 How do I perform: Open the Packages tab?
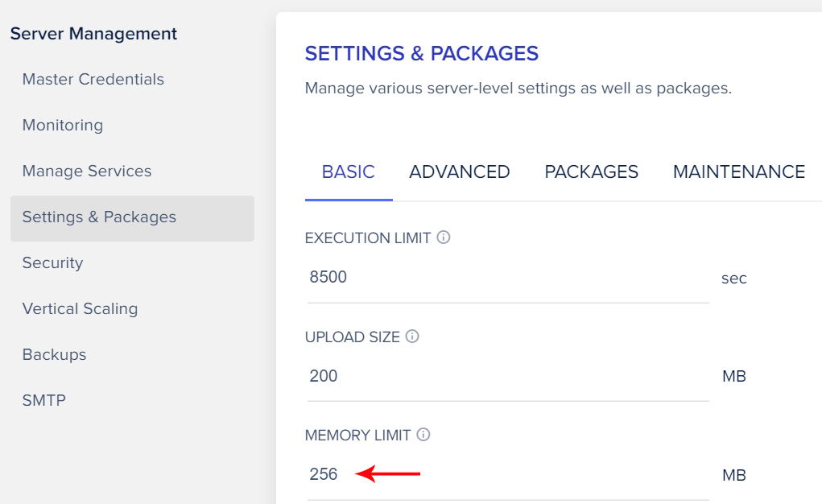tap(591, 171)
